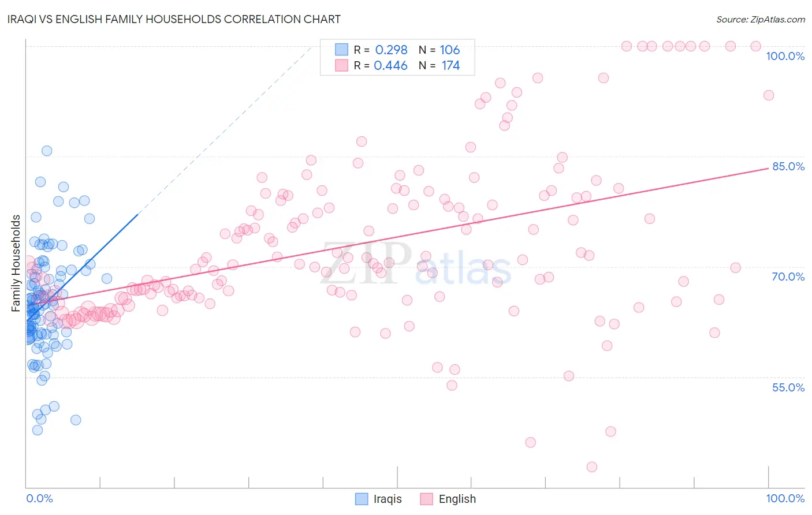812x515 pixels.
Task: Click the English pink legend swatch
Action: coord(427,499)
